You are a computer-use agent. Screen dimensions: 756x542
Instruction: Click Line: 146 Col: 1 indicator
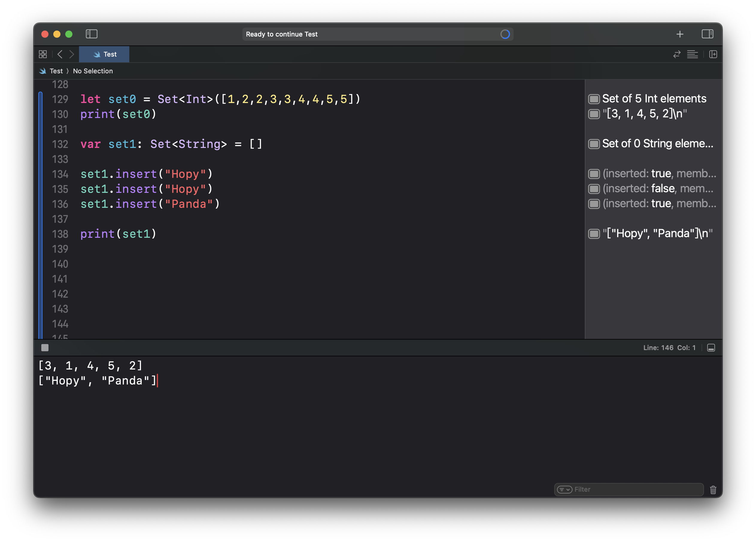coord(669,348)
